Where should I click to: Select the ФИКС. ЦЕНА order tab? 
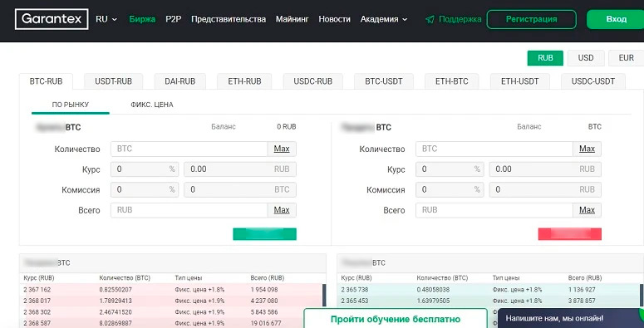tap(152, 105)
